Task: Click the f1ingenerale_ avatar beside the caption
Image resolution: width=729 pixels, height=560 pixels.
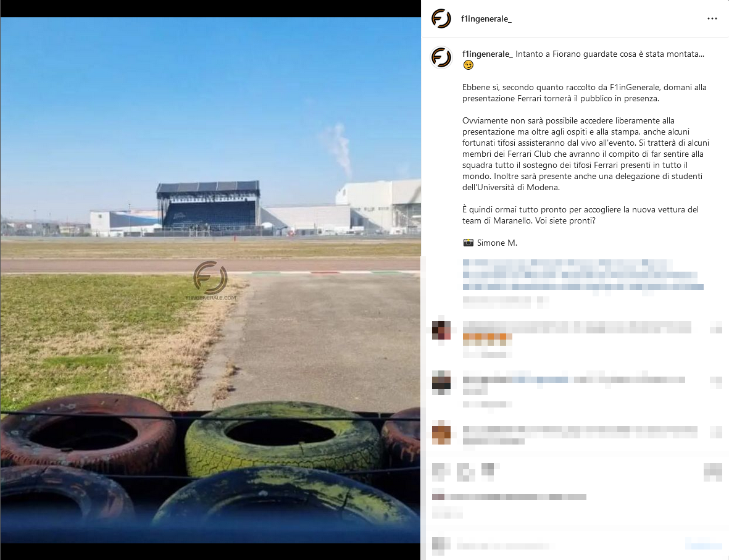Action: click(x=441, y=57)
